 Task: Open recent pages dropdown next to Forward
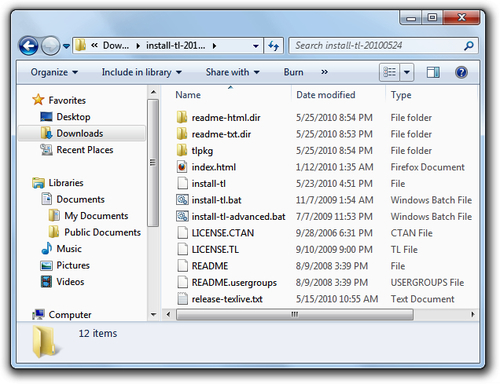(x=66, y=46)
